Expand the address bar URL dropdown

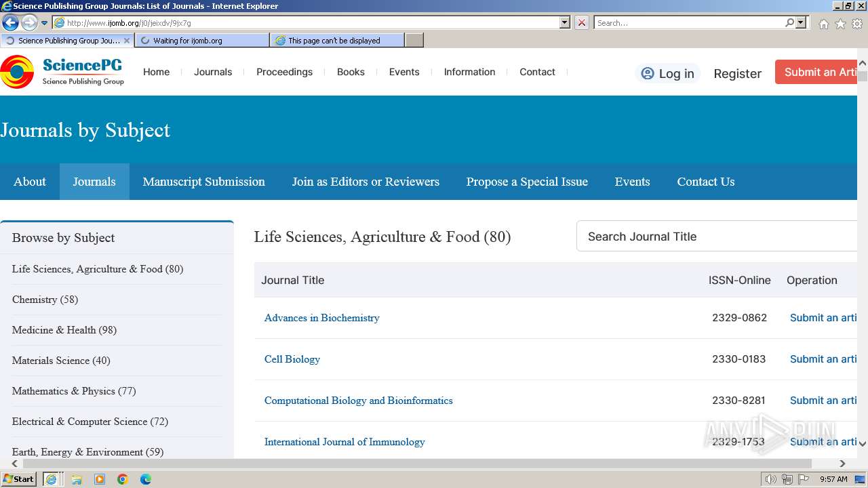(565, 22)
